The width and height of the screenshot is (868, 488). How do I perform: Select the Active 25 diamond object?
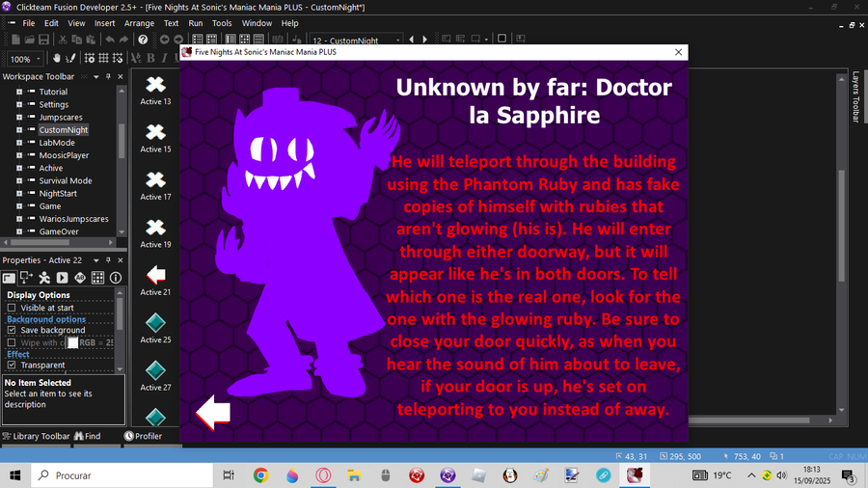[x=155, y=328]
